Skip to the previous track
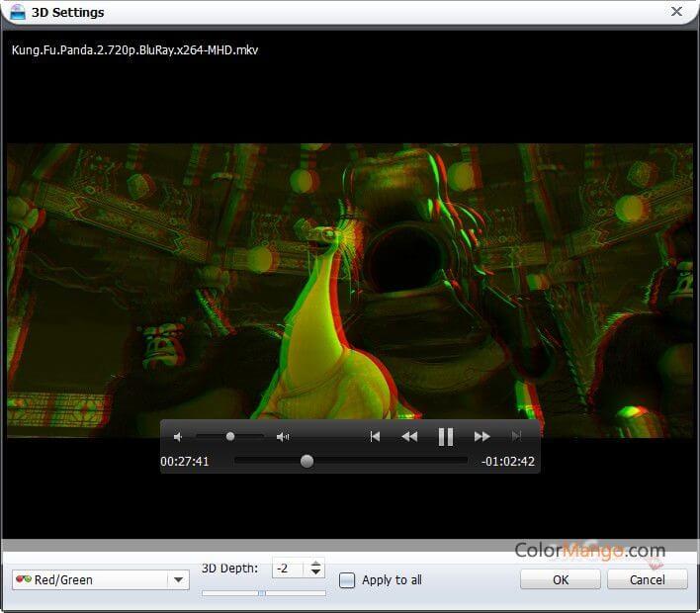This screenshot has height=613, width=700. click(x=375, y=436)
